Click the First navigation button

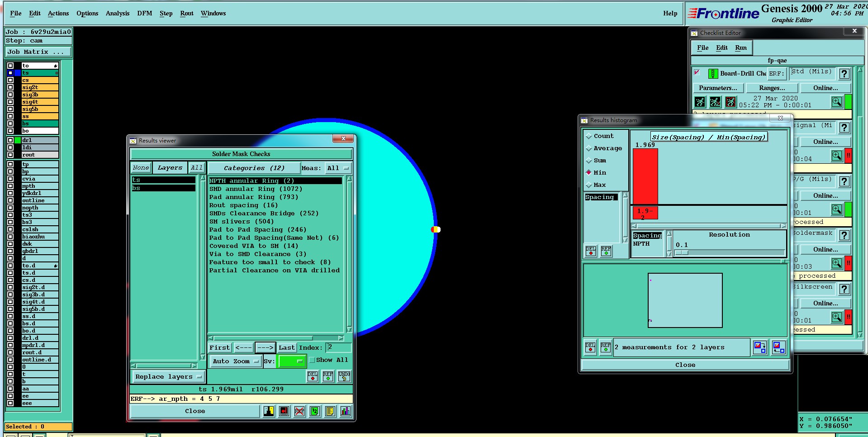point(220,348)
